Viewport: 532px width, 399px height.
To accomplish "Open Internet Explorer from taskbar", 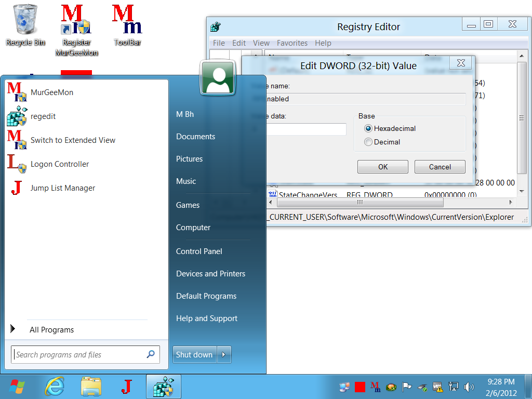I will 55,387.
